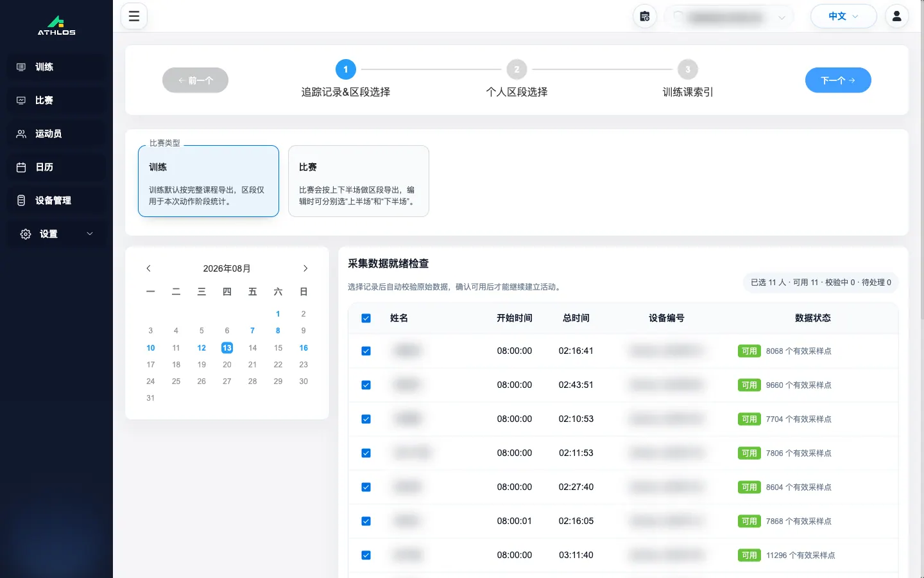Expand the 设置 submenu chevron
The height and width of the screenshot is (578, 924).
pos(90,234)
